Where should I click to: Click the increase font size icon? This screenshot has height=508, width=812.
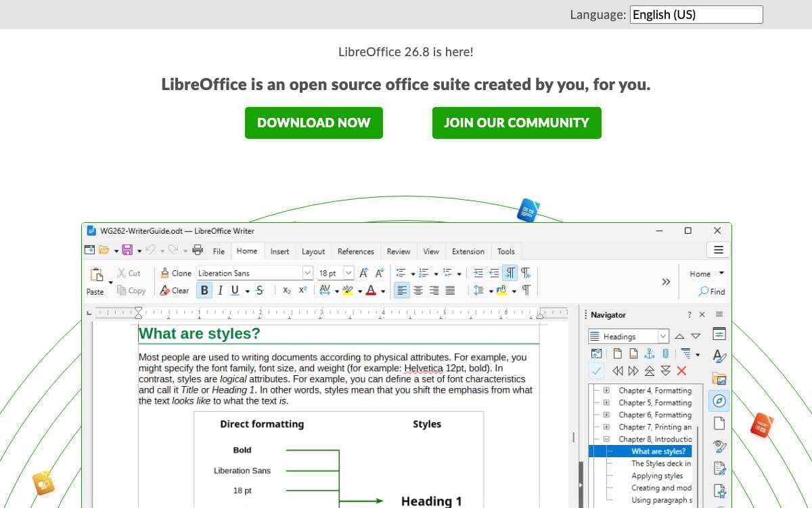pos(364,273)
